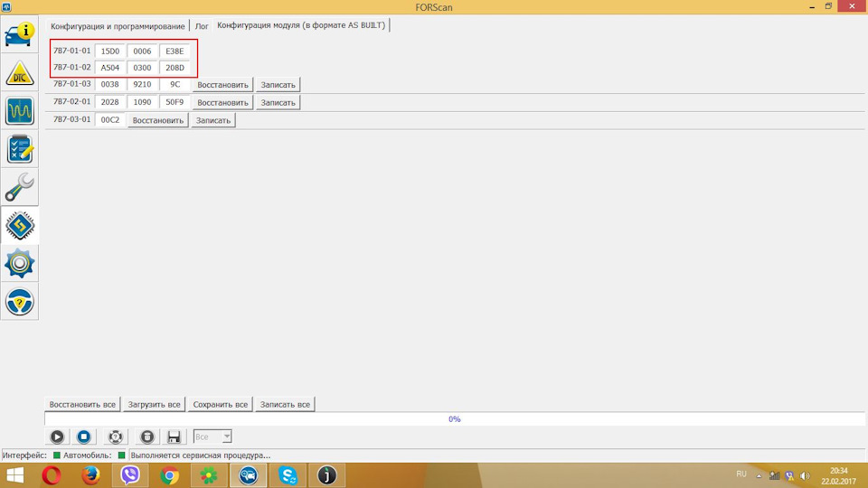This screenshot has width=868, height=488.
Task: Click the 'Восстановить все' button
Action: click(x=82, y=405)
